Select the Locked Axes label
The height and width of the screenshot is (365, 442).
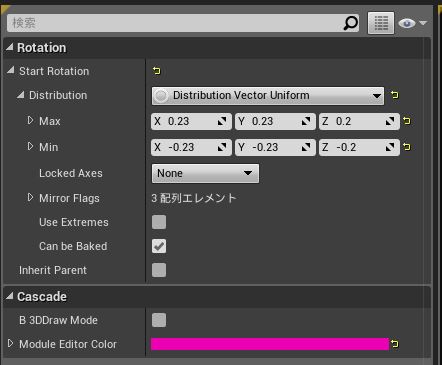point(71,173)
